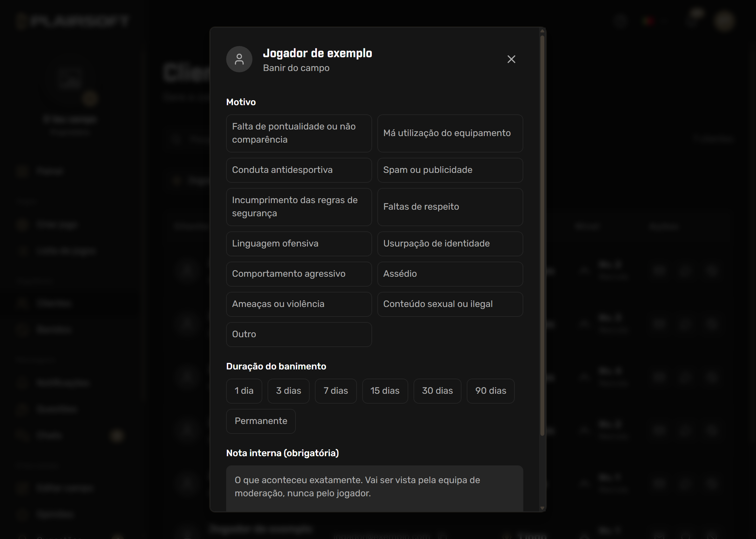
Task: Select Incumprimento das regras de segurança
Action: coord(299,207)
